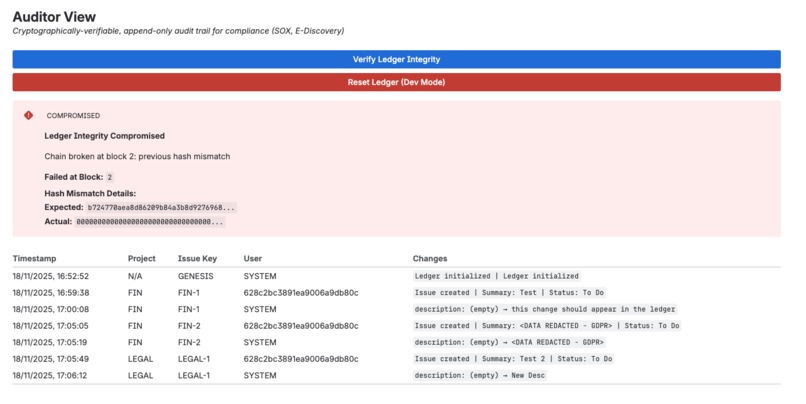Click the GENESIS issue key cell
This screenshot has height=404, width=806.
195,276
